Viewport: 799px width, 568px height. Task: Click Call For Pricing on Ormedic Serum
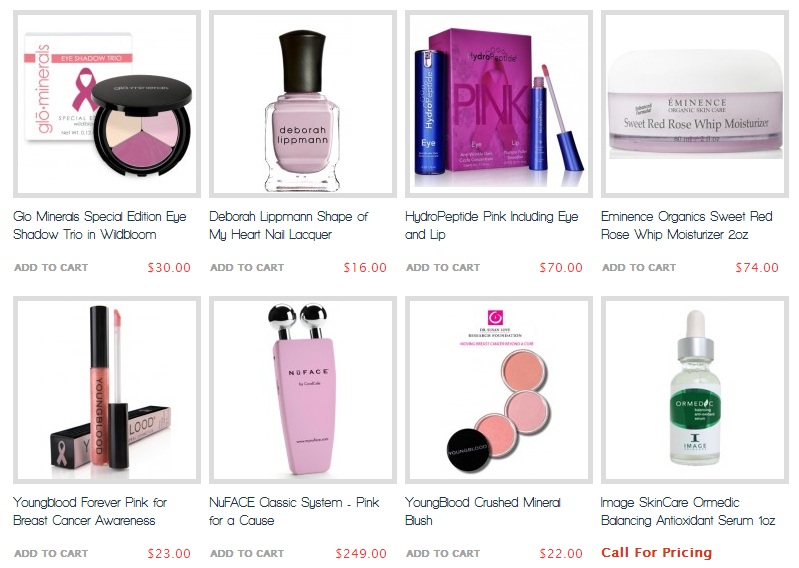pos(656,553)
